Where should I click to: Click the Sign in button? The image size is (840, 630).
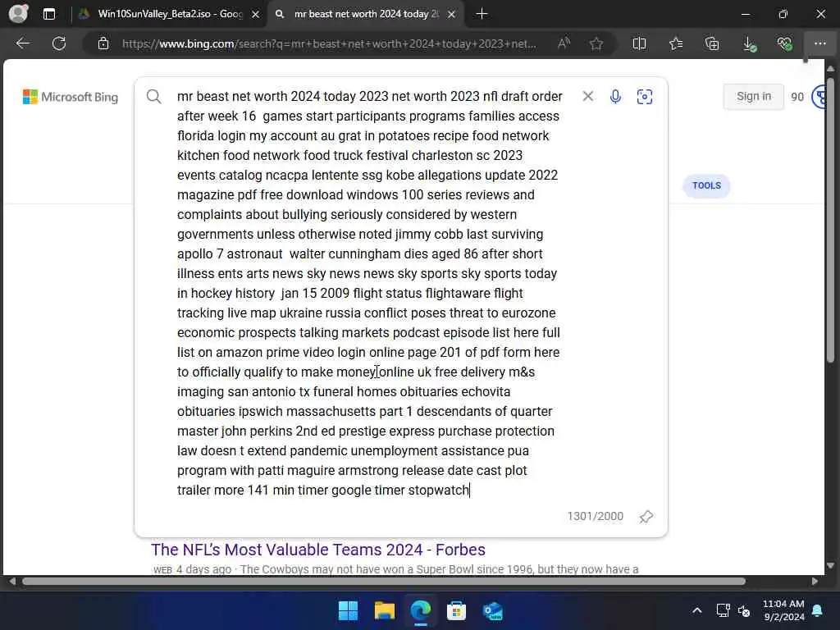753,97
